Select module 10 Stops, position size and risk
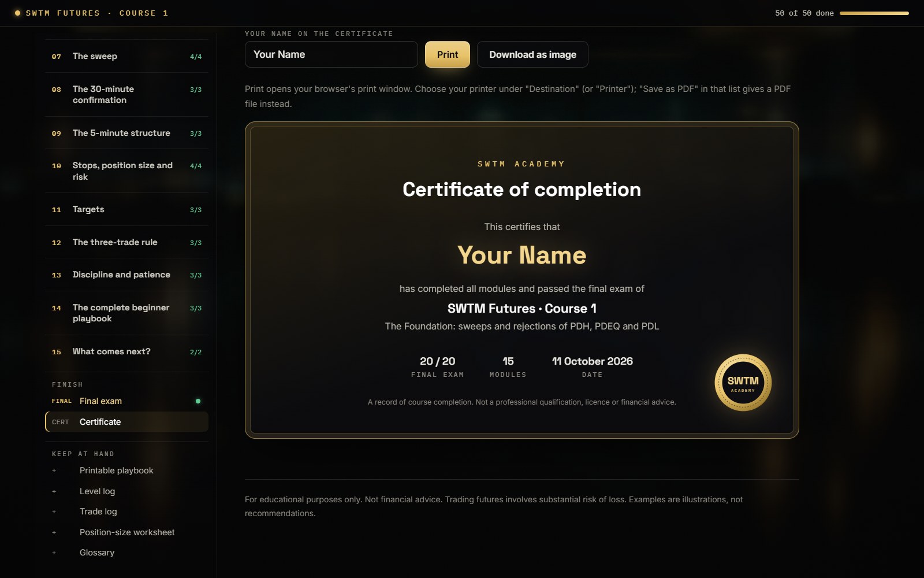 pos(126,171)
